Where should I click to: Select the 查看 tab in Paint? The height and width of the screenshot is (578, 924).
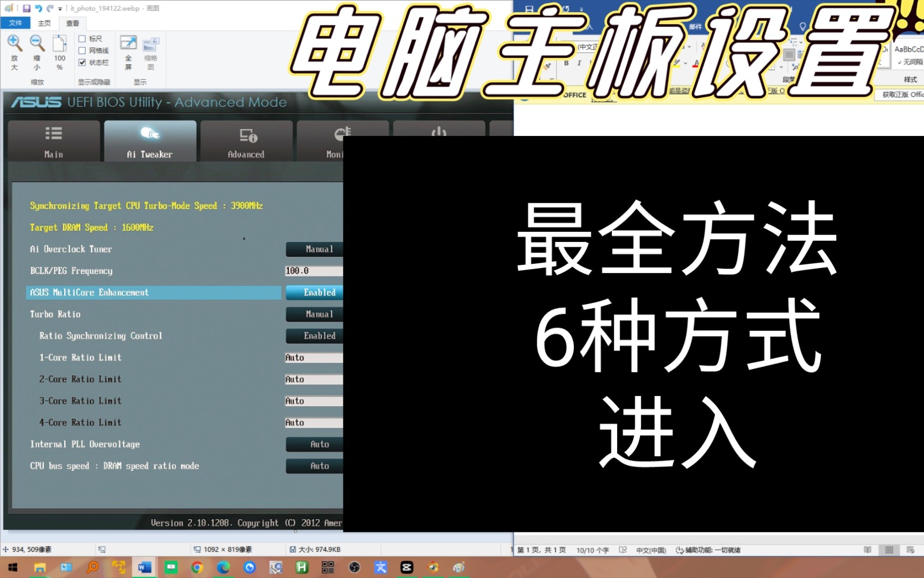[73, 23]
